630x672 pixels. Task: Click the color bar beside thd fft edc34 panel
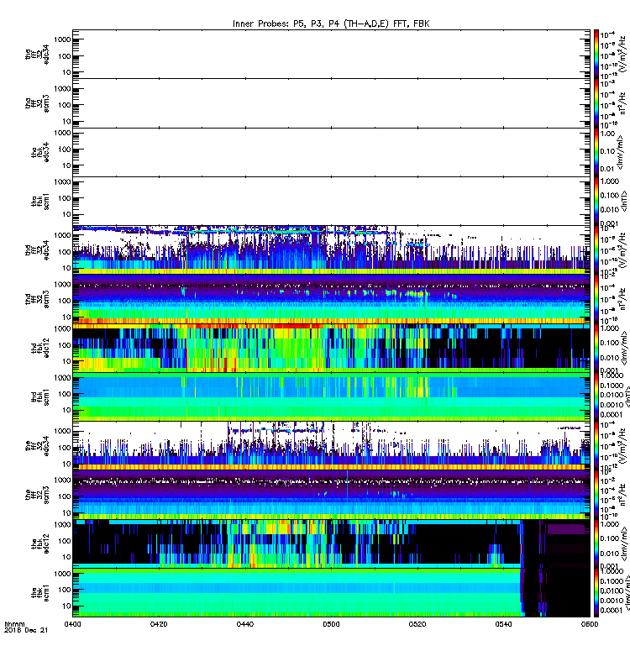point(596,250)
